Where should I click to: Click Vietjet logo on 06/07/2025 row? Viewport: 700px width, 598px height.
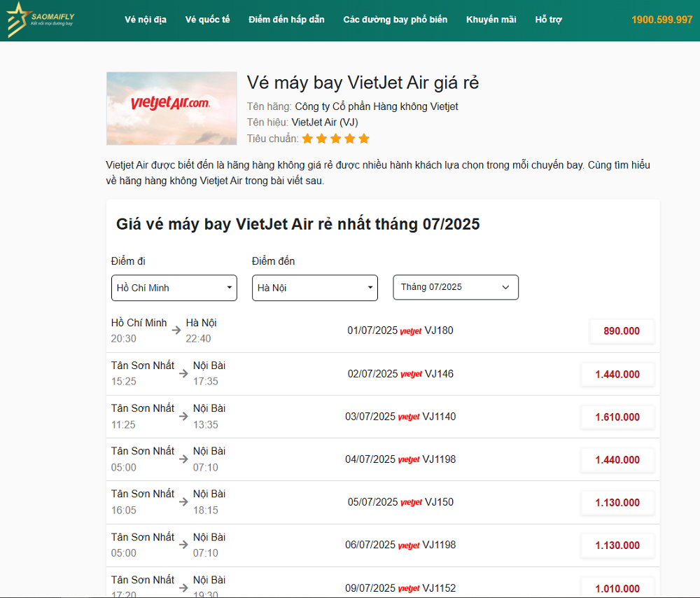tap(409, 545)
